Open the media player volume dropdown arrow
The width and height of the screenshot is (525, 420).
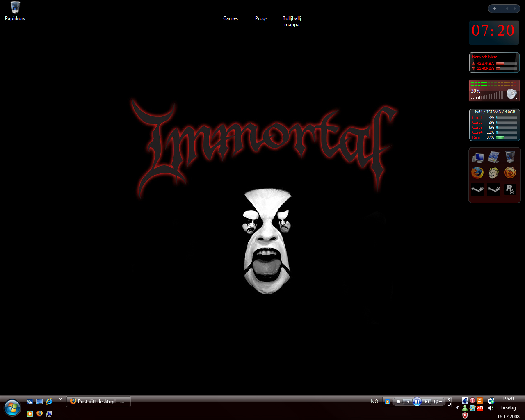coord(441,402)
